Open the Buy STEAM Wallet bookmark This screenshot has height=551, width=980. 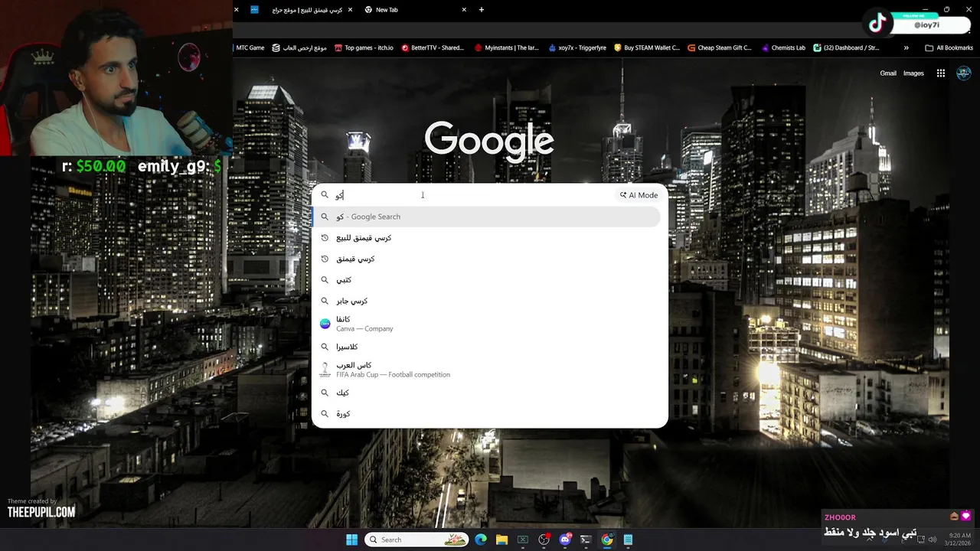647,47
